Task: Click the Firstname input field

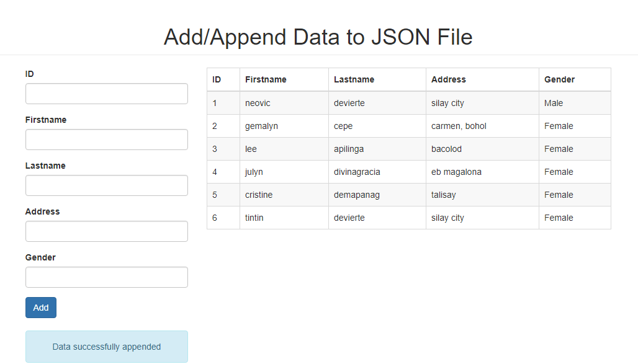Action: tap(106, 139)
